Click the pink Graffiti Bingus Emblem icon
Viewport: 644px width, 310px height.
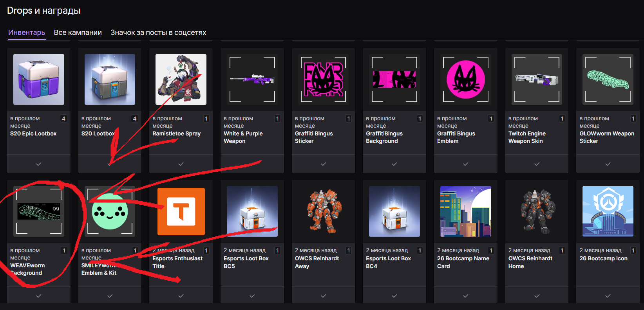point(465,79)
